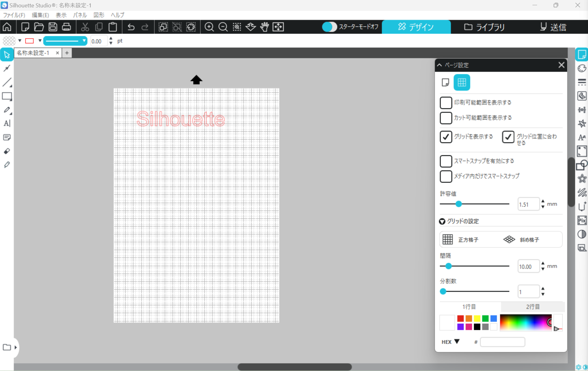
Task: Select the line drawing tool
Action: tap(7, 82)
